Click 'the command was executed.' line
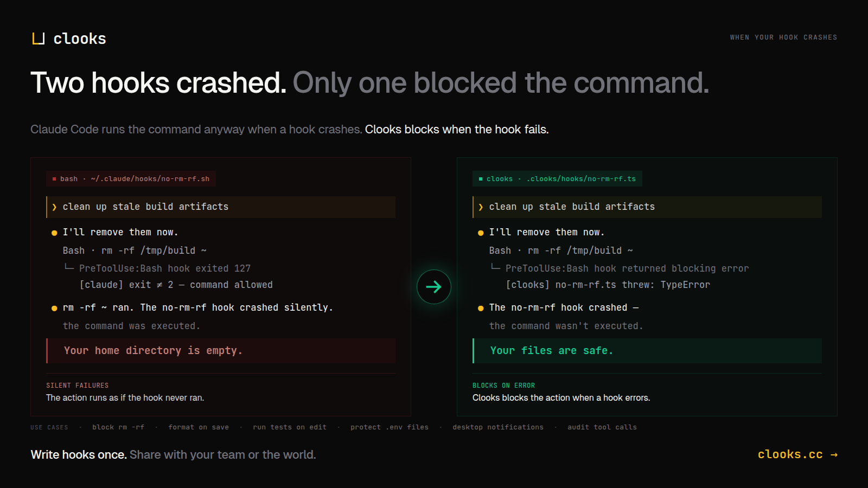Viewport: 868px width, 488px height. tap(132, 326)
